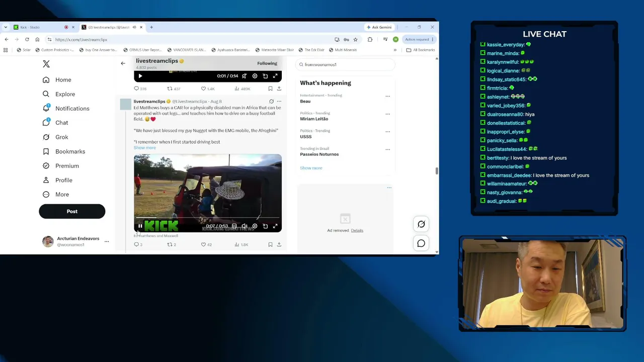Viewport: 644px width, 362px height.
Task: Like the post with 1.4K likes
Action: (x=208, y=89)
